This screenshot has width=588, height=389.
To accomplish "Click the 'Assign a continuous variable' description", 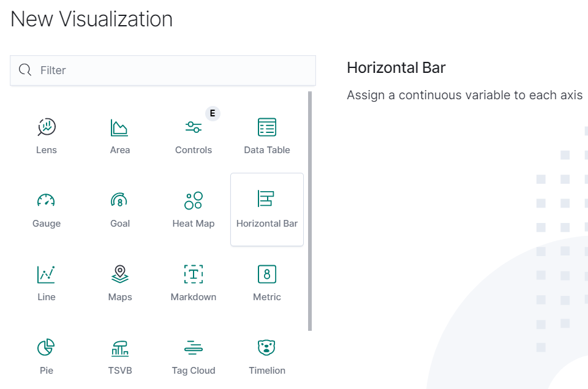I will [x=465, y=95].
